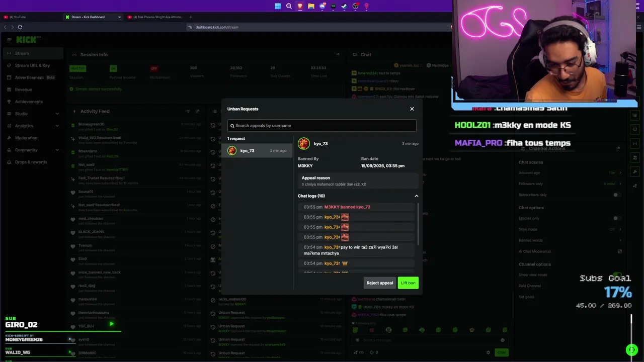Open Advertisement in the sidebar
Image resolution: width=644 pixels, height=362 pixels.
point(33,77)
